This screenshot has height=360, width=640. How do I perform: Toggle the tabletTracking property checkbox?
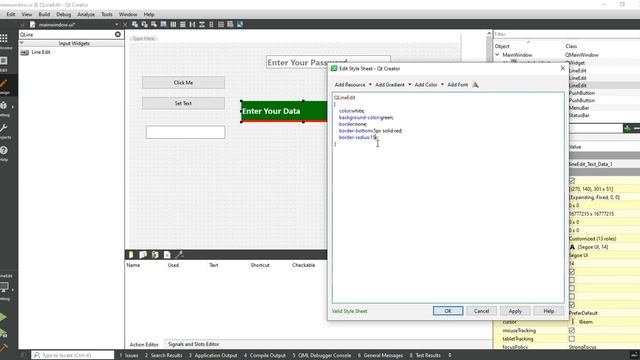click(x=572, y=339)
